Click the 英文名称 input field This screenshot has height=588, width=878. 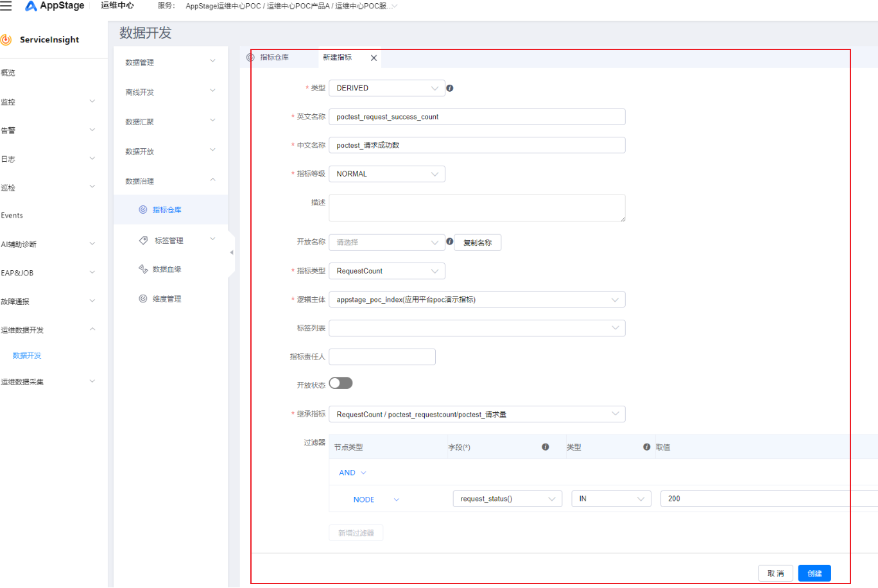[x=477, y=117]
